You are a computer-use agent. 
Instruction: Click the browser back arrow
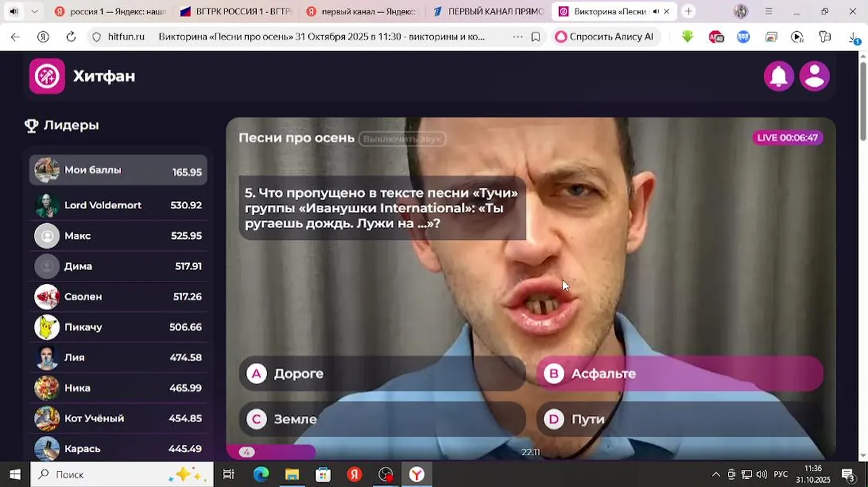click(15, 37)
